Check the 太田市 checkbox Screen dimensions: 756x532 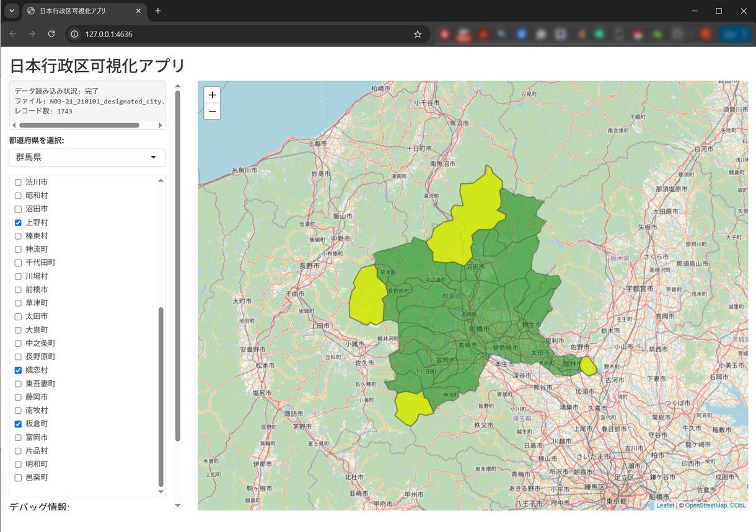18,316
